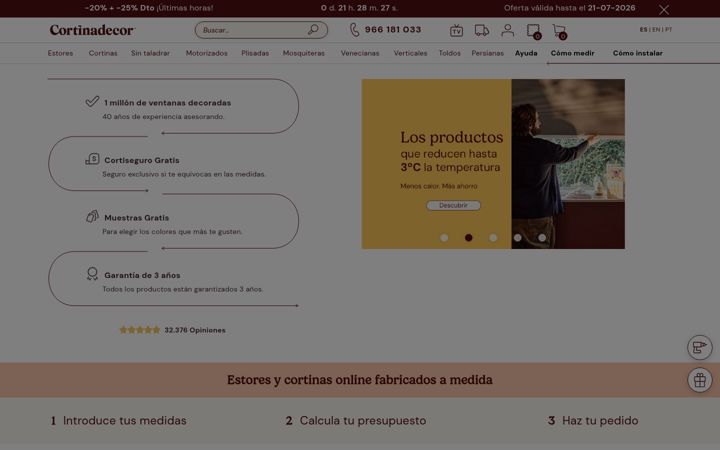Click 'Oferta válida hasta el 21-07-2026'
Screen dimensions: 720x450
pos(569,8)
